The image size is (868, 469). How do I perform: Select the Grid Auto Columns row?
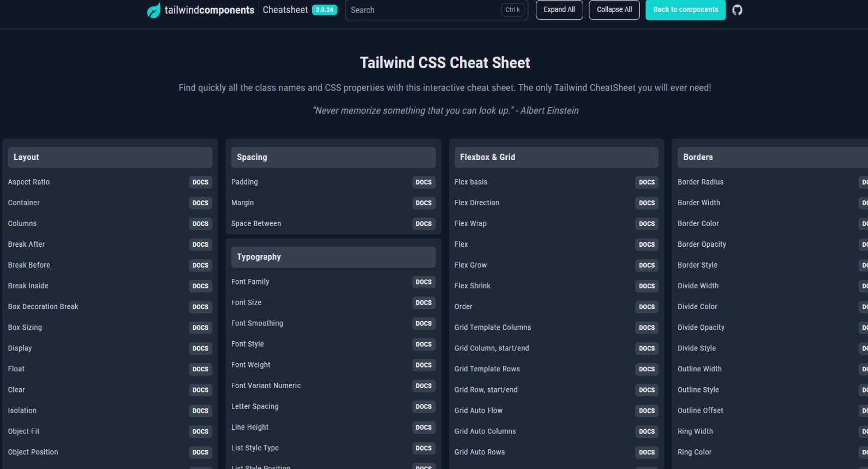coord(556,431)
